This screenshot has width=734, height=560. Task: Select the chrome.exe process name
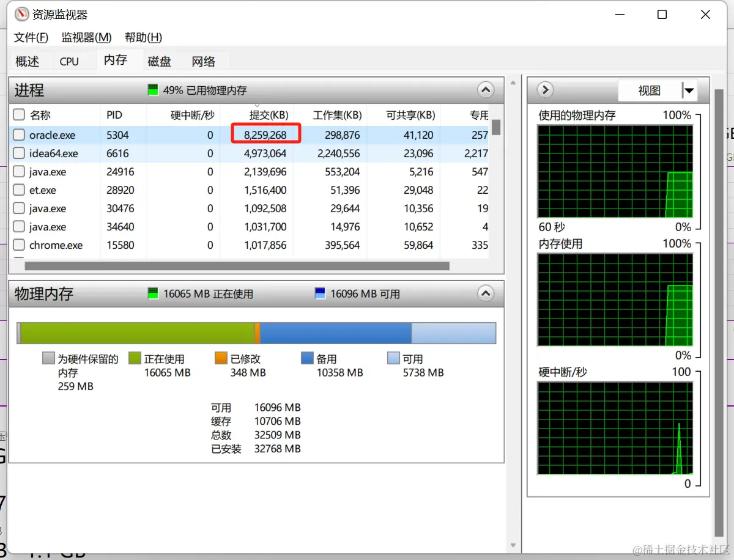click(56, 245)
